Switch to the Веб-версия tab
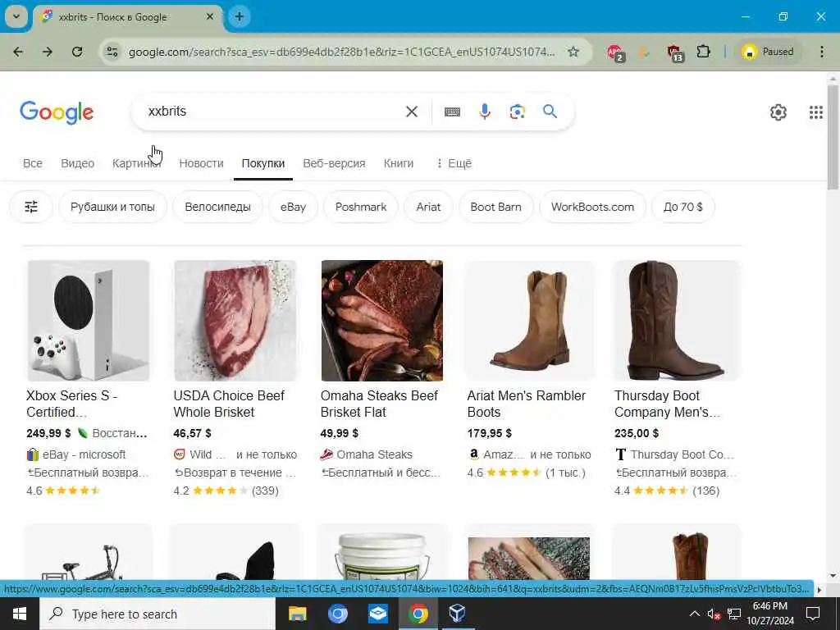This screenshot has height=630, width=840. pos(335,163)
